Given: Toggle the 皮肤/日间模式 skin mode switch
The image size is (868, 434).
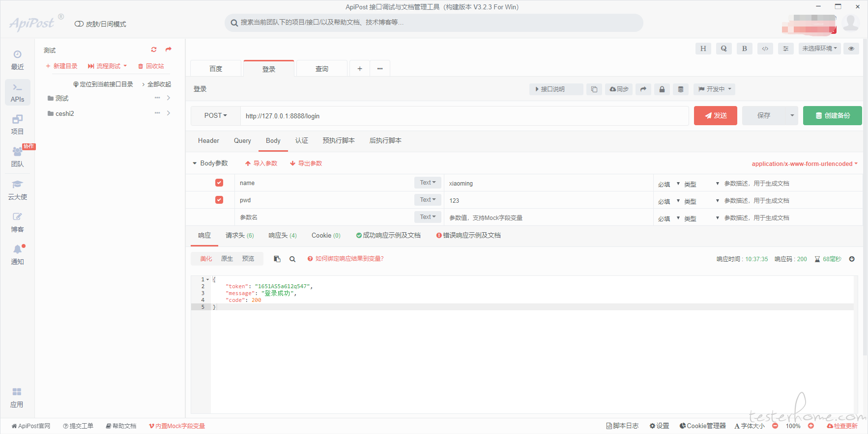Looking at the screenshot, I should click(x=79, y=24).
